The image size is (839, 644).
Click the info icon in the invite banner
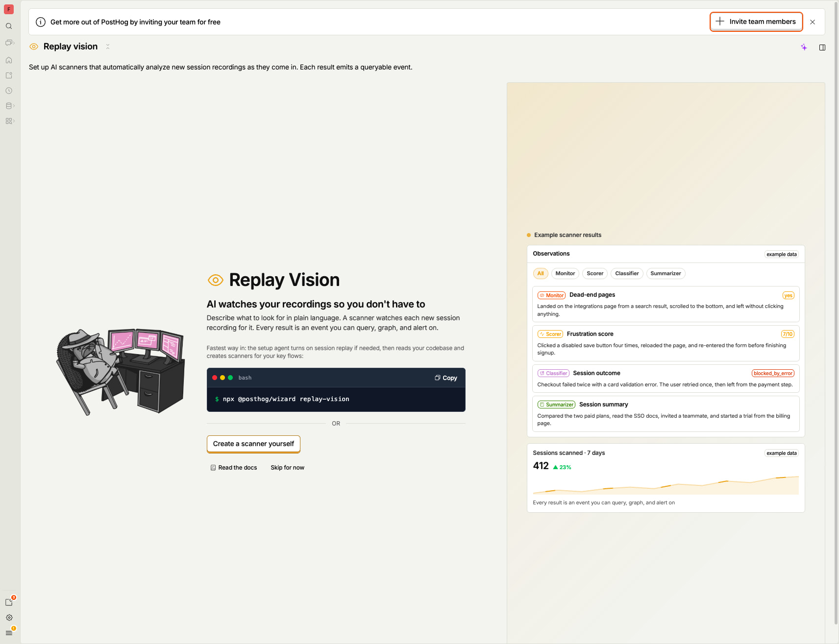(x=41, y=22)
